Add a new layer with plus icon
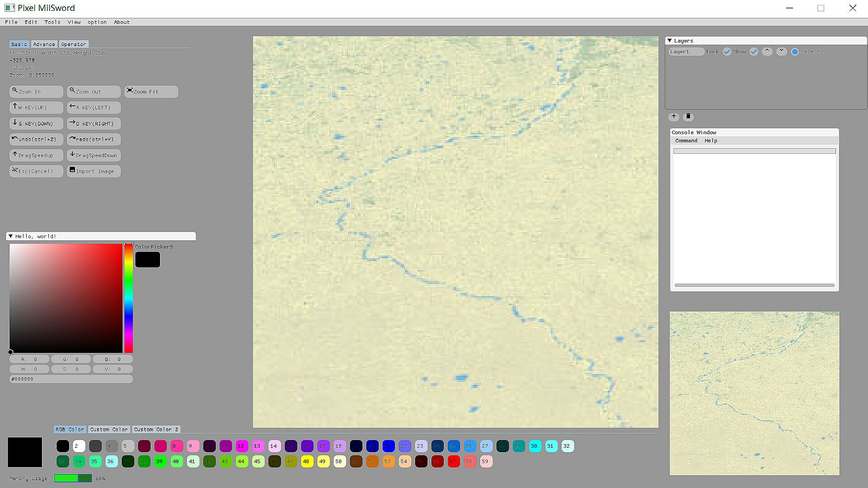Image resolution: width=868 pixels, height=488 pixels. 674,117
